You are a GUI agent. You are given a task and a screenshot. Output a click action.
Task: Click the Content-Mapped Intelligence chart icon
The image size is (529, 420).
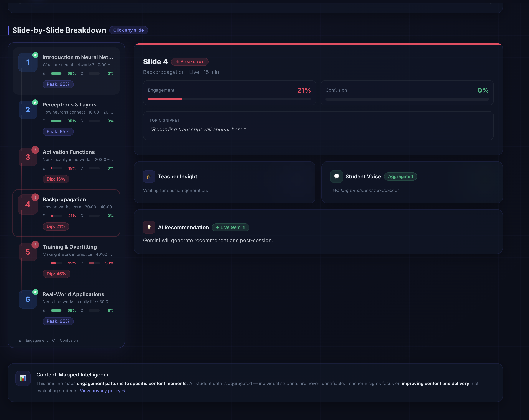(x=23, y=378)
